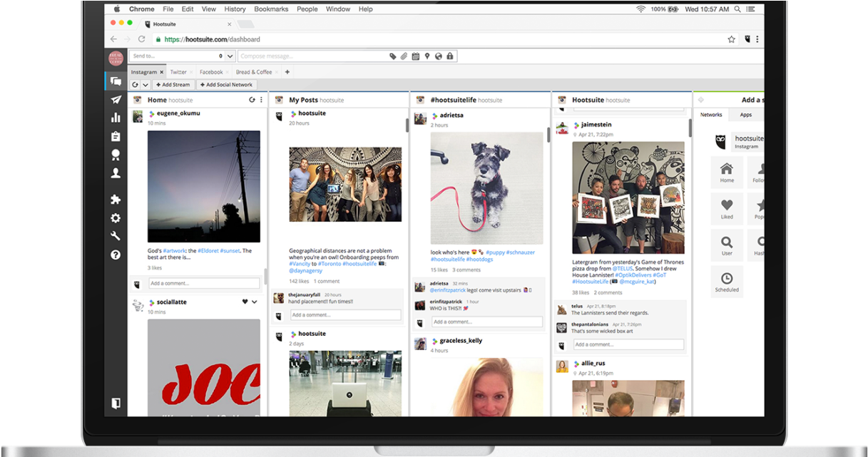Image resolution: width=868 pixels, height=457 pixels.
Task: Click the tag icon in compose box
Action: [392, 56]
